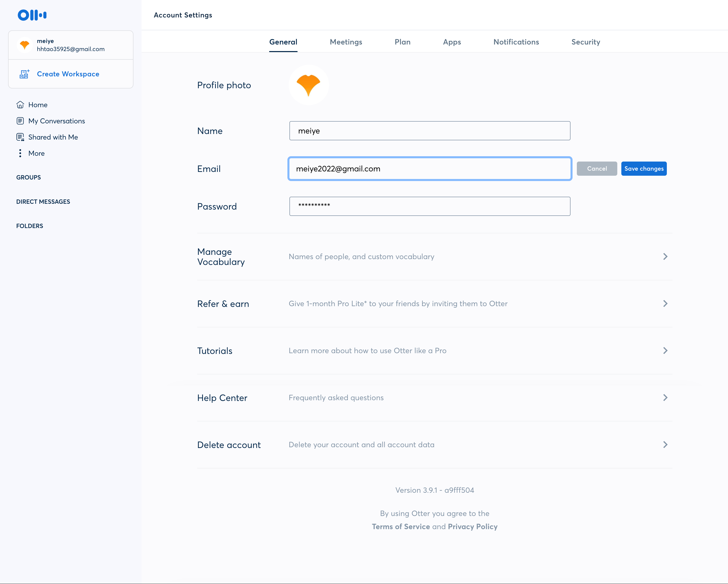Image resolution: width=728 pixels, height=584 pixels.
Task: Open Help Center chevron arrow
Action: pos(665,398)
